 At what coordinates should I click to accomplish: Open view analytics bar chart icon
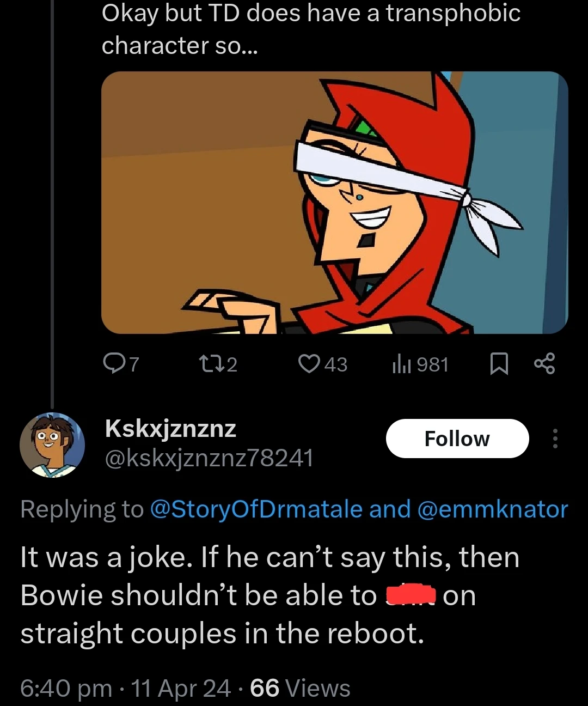click(401, 364)
